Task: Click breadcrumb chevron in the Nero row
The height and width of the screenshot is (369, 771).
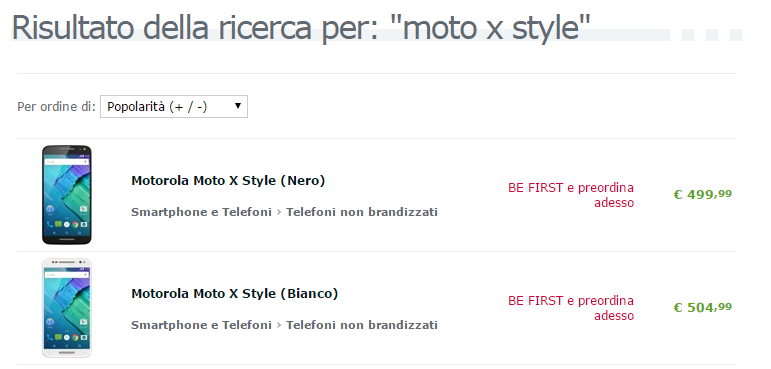Action: (x=279, y=213)
